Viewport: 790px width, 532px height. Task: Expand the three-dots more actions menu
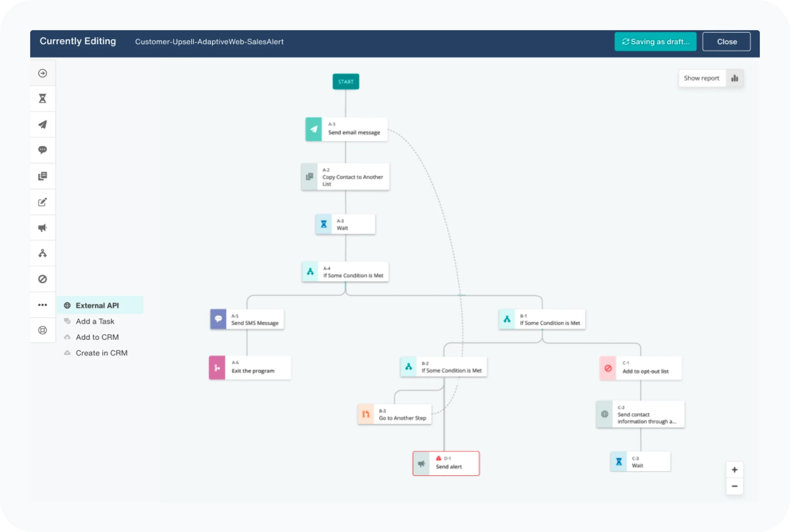pyautogui.click(x=42, y=305)
